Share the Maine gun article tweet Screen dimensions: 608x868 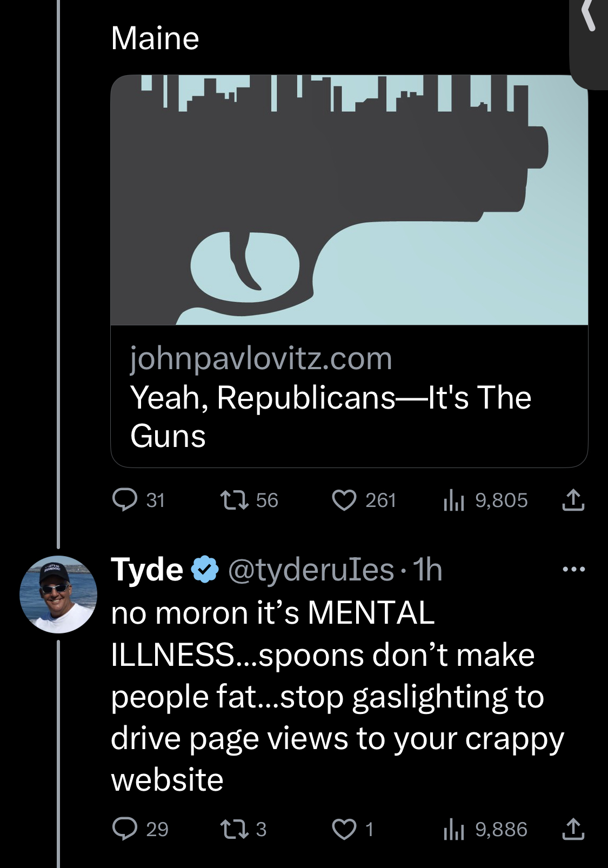click(x=573, y=500)
